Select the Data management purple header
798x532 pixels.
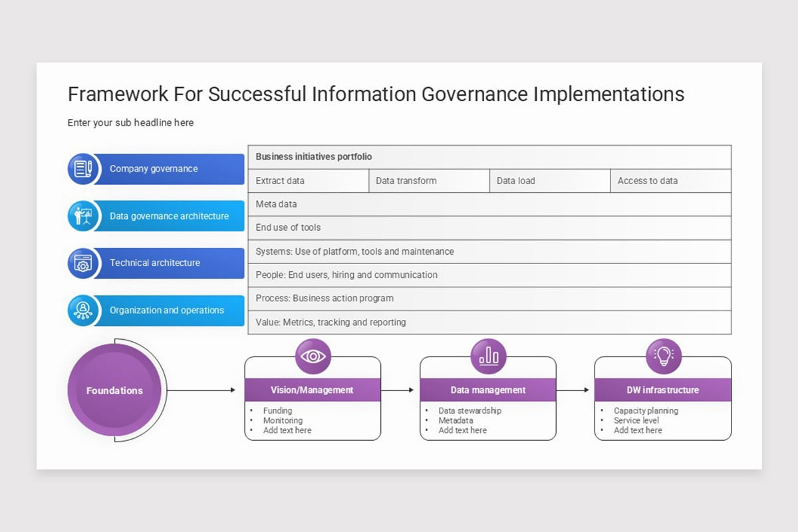point(488,390)
